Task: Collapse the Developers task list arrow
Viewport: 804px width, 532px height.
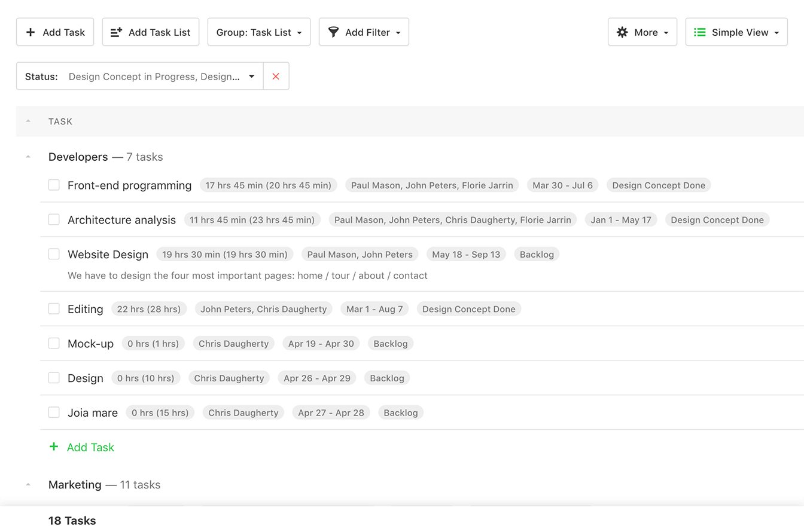Action: pyautogui.click(x=28, y=157)
